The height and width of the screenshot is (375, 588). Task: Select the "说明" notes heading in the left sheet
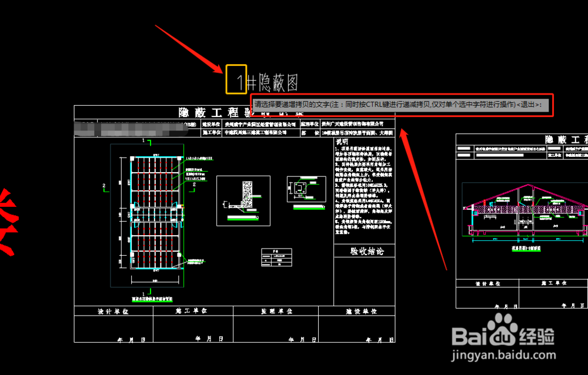pyautogui.click(x=342, y=142)
